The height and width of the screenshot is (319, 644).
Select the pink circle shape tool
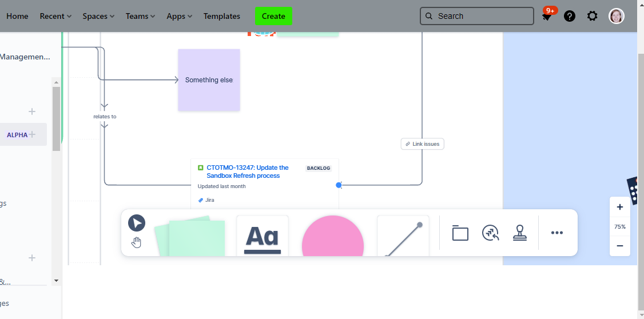(x=333, y=236)
